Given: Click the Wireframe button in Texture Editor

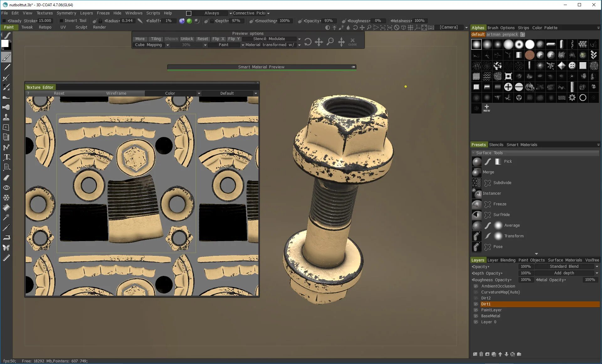Looking at the screenshot, I should point(116,93).
